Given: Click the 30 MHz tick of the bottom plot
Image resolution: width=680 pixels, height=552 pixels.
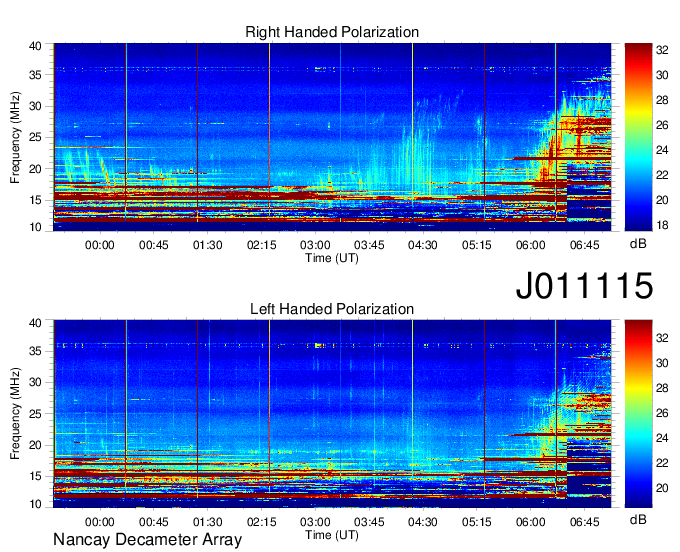Looking at the screenshot, I should (x=35, y=382).
